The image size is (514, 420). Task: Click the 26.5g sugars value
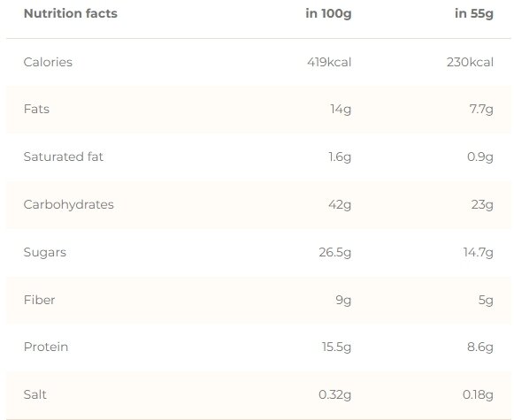click(335, 253)
